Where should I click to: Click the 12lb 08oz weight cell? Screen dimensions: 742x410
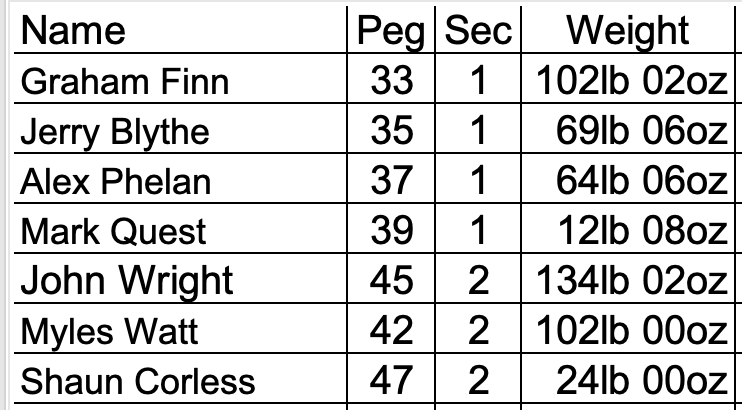[628, 228]
